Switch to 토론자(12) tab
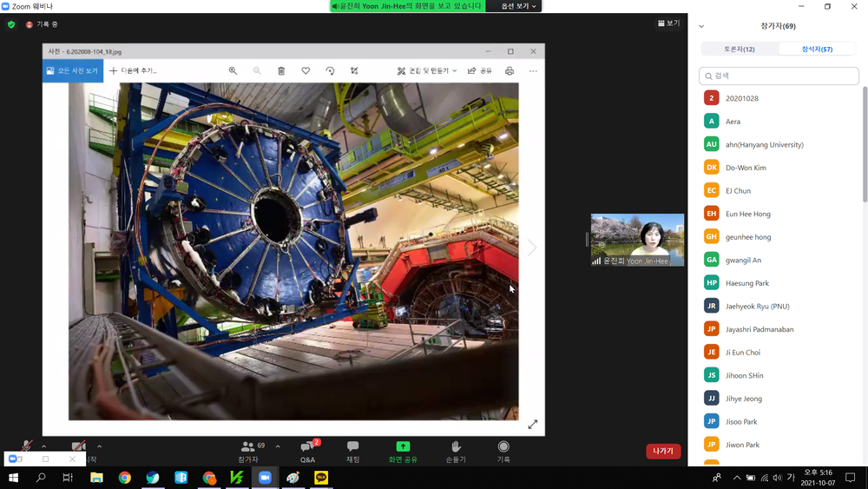This screenshot has height=489, width=868. [x=740, y=50]
